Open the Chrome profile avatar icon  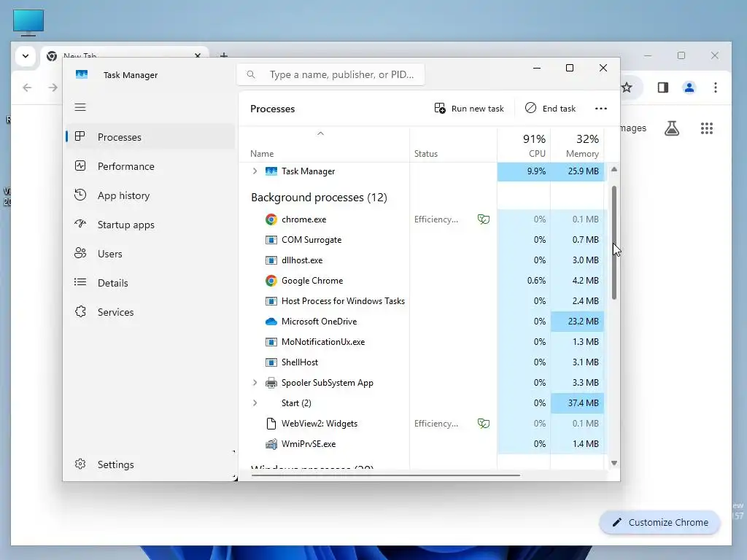pos(689,87)
